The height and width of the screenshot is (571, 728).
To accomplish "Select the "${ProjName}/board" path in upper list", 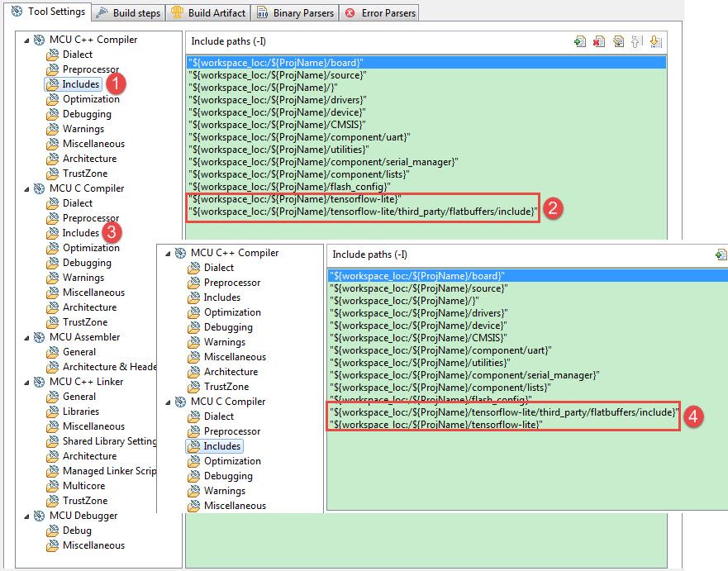I will coord(426,62).
